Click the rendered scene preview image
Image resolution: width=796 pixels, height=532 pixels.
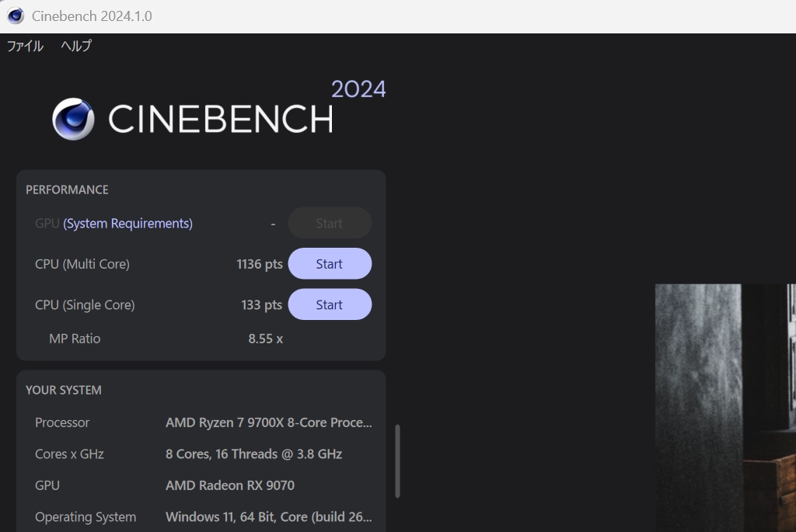coord(725,408)
